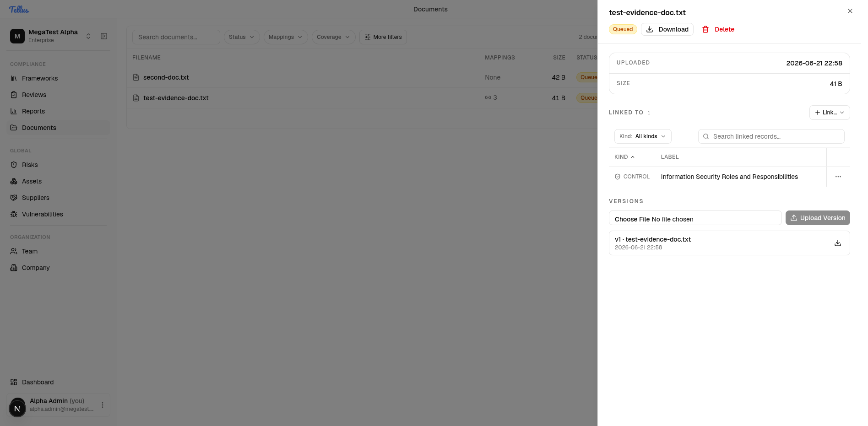
Task: Delete the document
Action: (718, 29)
